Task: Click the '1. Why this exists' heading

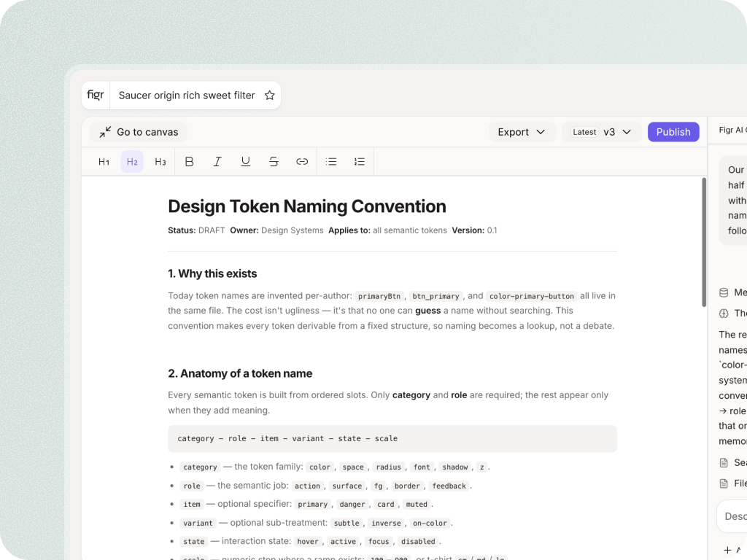Action: coord(212,274)
